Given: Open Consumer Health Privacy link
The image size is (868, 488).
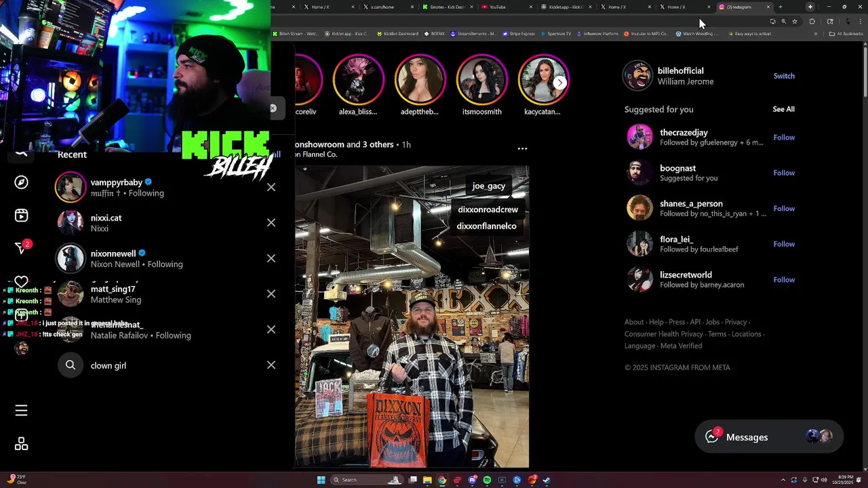Looking at the screenshot, I should pyautogui.click(x=664, y=334).
